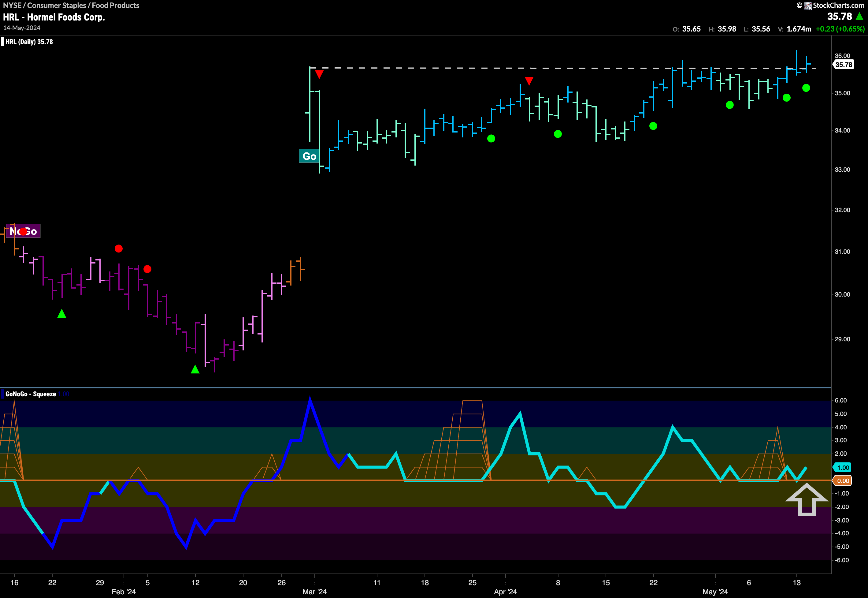Click the 6.00 oscillator axis label
This screenshot has height=598, width=868.
coord(841,401)
